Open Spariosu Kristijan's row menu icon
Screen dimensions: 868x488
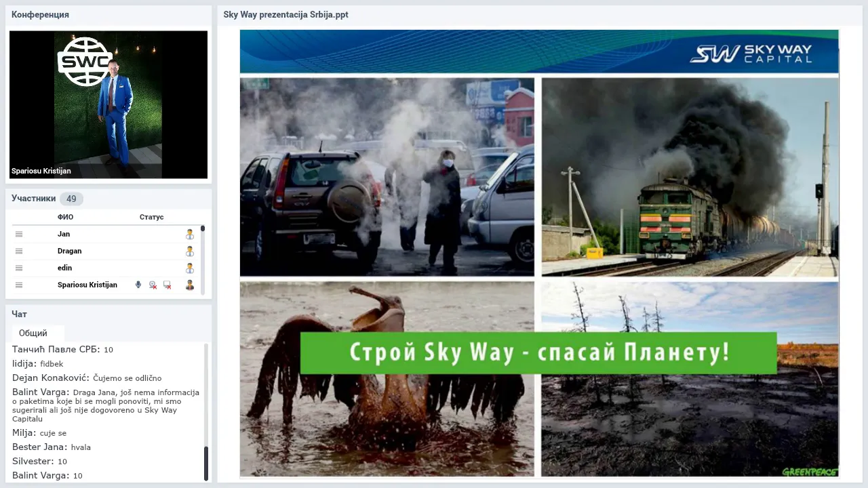point(19,285)
